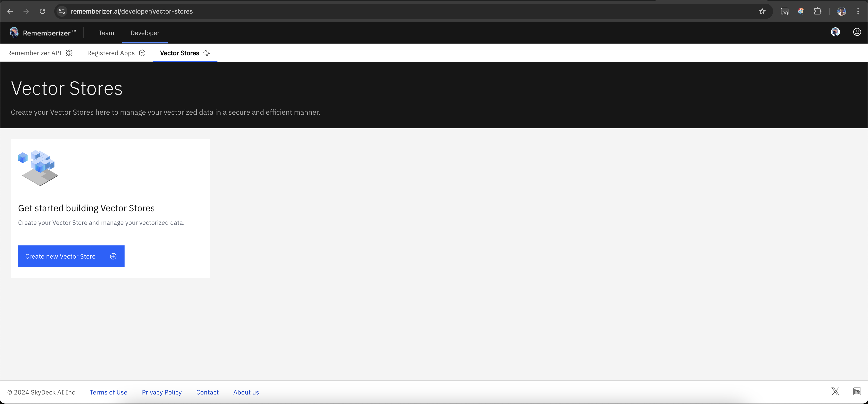Switch to the Team tab
This screenshot has width=868, height=404.
click(106, 33)
